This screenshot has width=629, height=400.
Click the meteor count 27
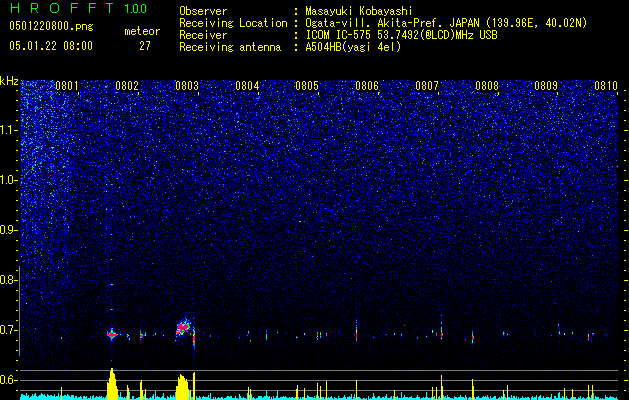tap(145, 46)
